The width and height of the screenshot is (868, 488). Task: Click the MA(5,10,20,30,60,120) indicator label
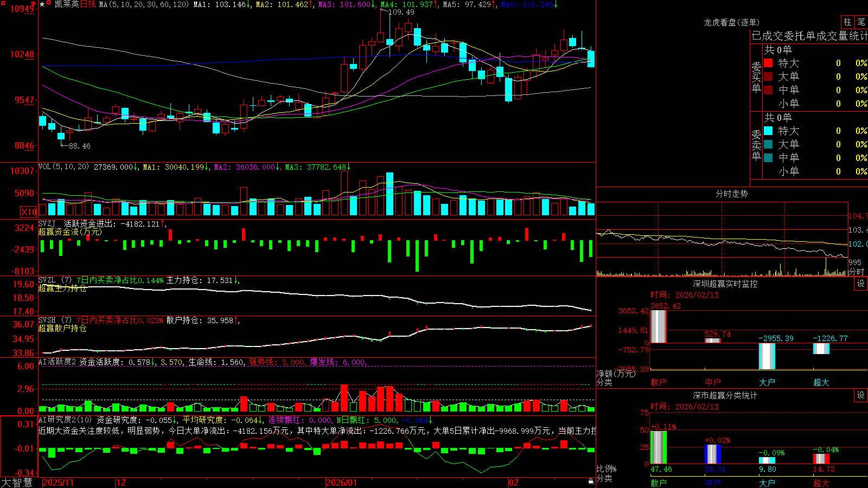pyautogui.click(x=144, y=4)
